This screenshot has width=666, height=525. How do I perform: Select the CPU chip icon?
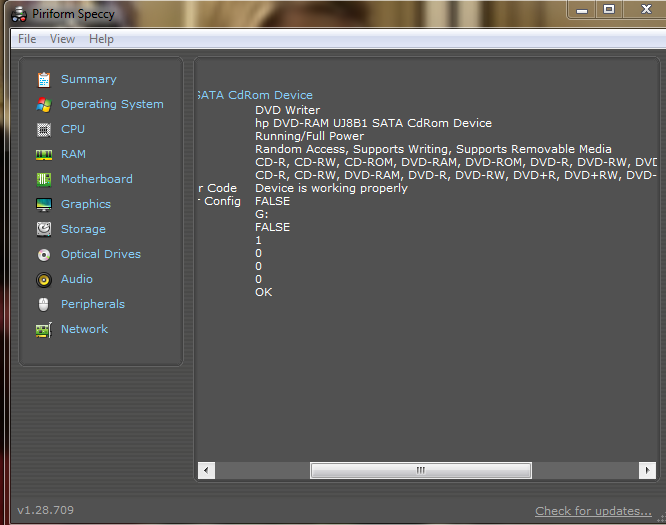pyautogui.click(x=43, y=129)
